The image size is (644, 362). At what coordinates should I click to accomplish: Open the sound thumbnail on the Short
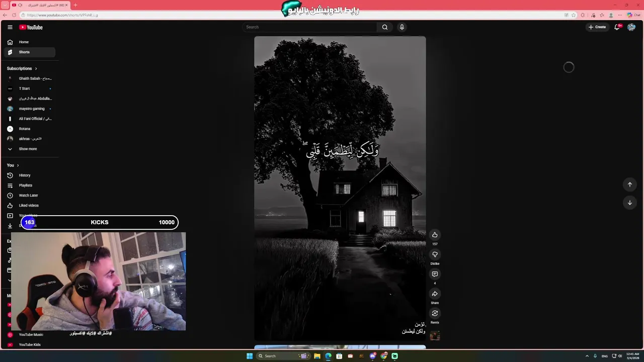click(x=435, y=336)
